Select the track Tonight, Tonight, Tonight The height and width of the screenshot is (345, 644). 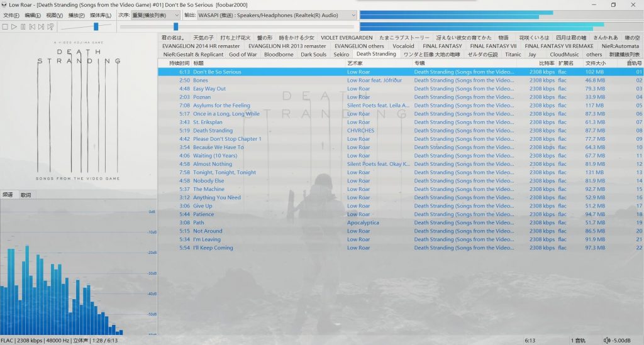401,172
